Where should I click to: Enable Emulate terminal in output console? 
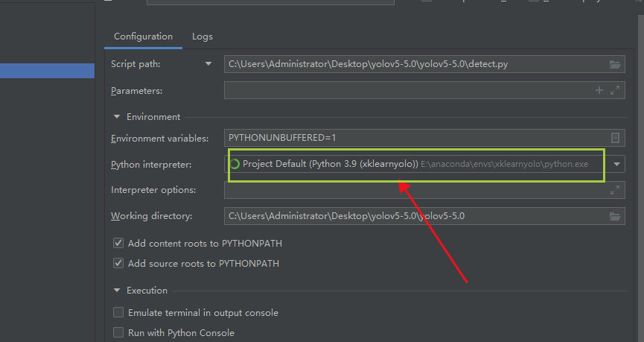[x=118, y=313]
